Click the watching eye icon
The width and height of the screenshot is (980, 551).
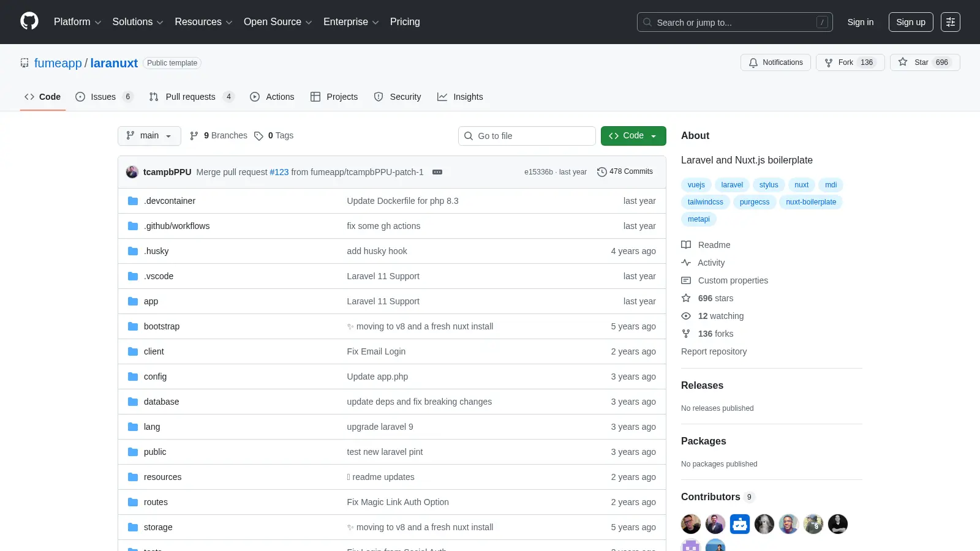(686, 316)
